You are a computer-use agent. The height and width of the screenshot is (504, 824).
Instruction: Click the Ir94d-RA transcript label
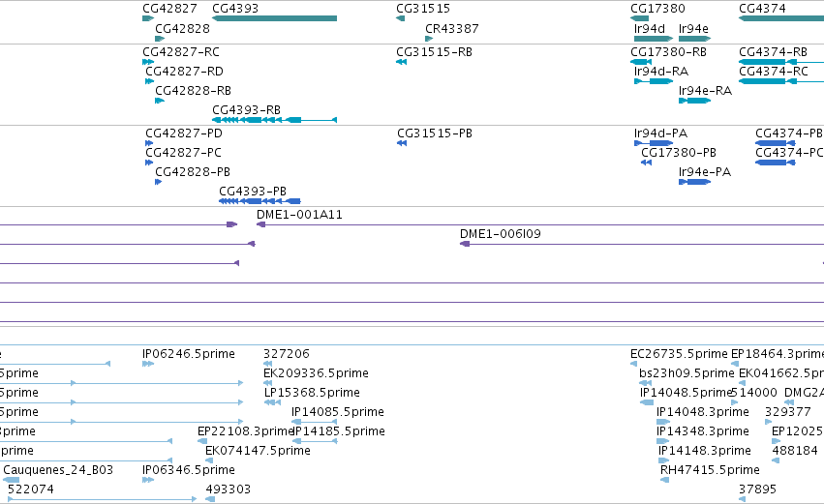661,71
